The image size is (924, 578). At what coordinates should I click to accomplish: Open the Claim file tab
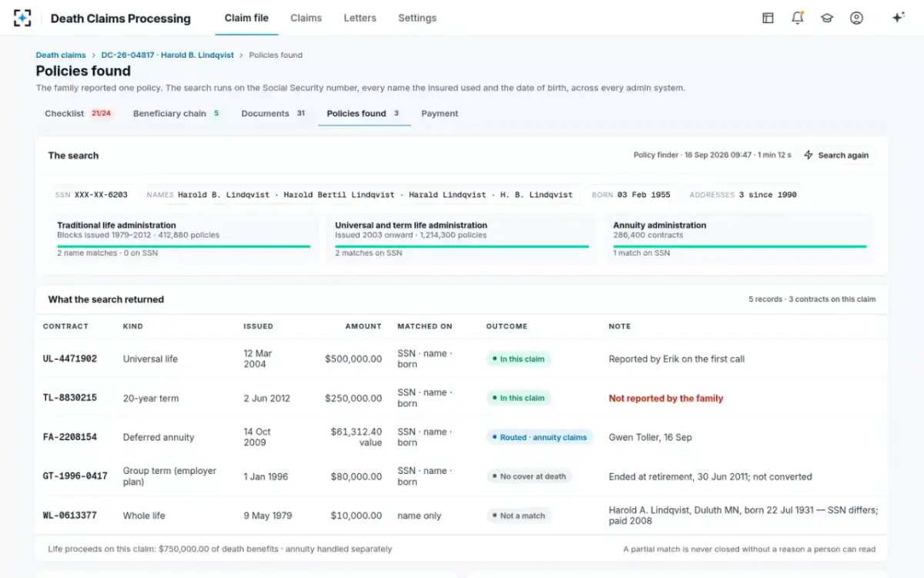[246, 18]
